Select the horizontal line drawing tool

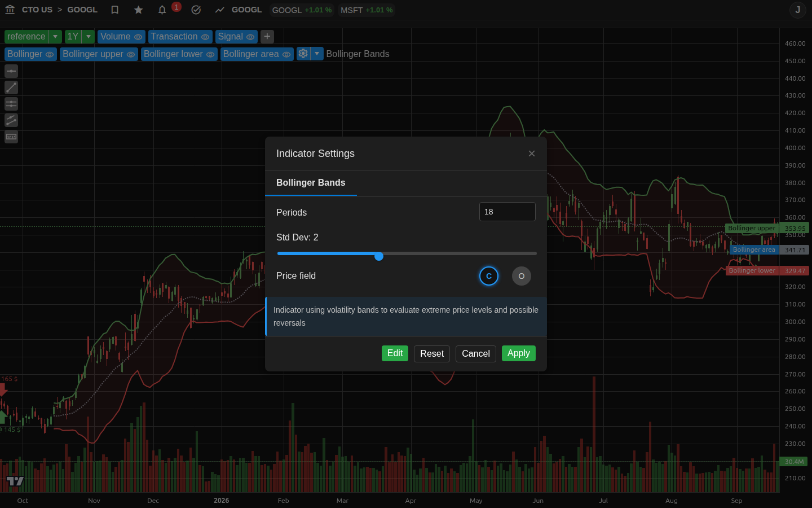[11, 71]
